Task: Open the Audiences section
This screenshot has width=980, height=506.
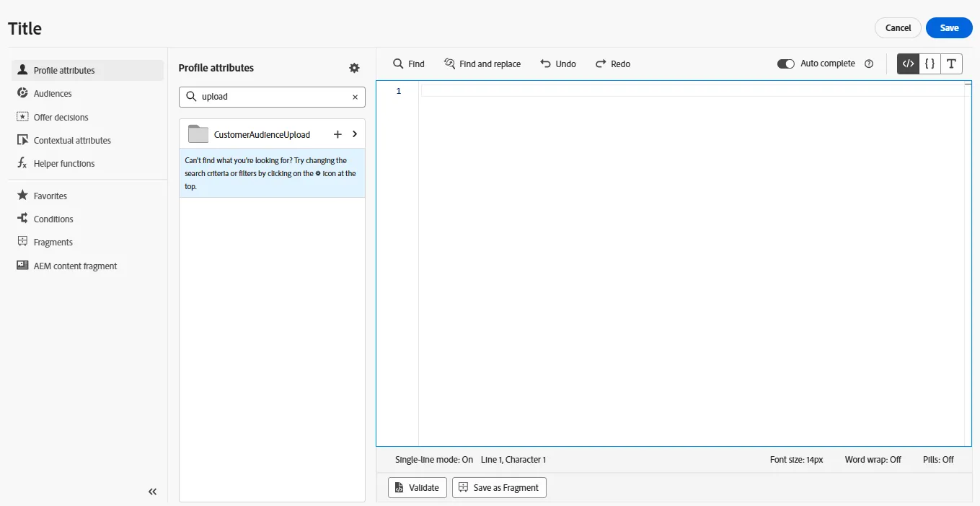Action: pyautogui.click(x=88, y=93)
